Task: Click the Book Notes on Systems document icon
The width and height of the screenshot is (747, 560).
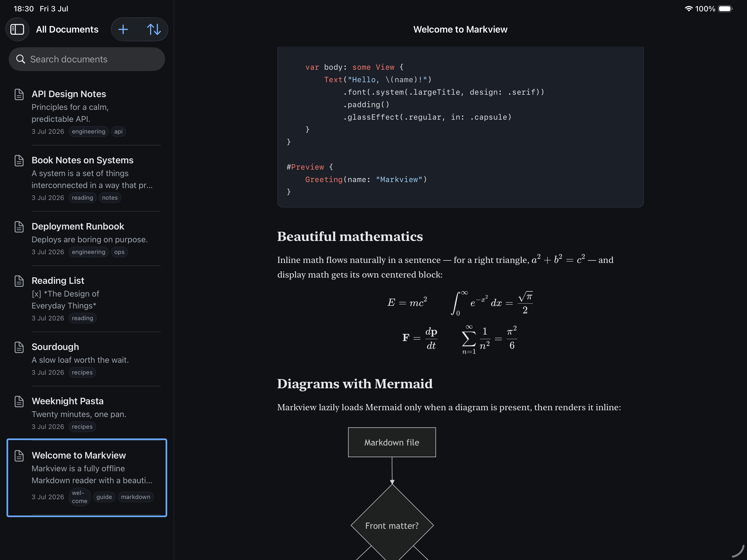Action: point(19,160)
